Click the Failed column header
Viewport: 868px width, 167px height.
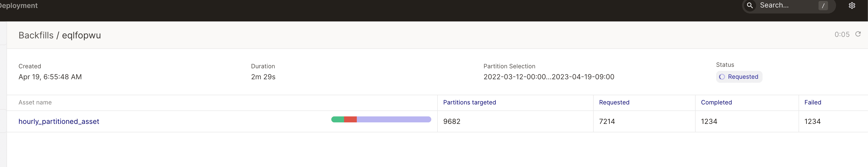click(812, 102)
